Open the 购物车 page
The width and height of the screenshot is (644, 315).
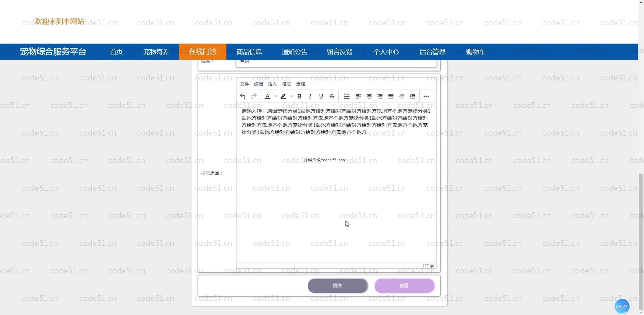point(475,52)
